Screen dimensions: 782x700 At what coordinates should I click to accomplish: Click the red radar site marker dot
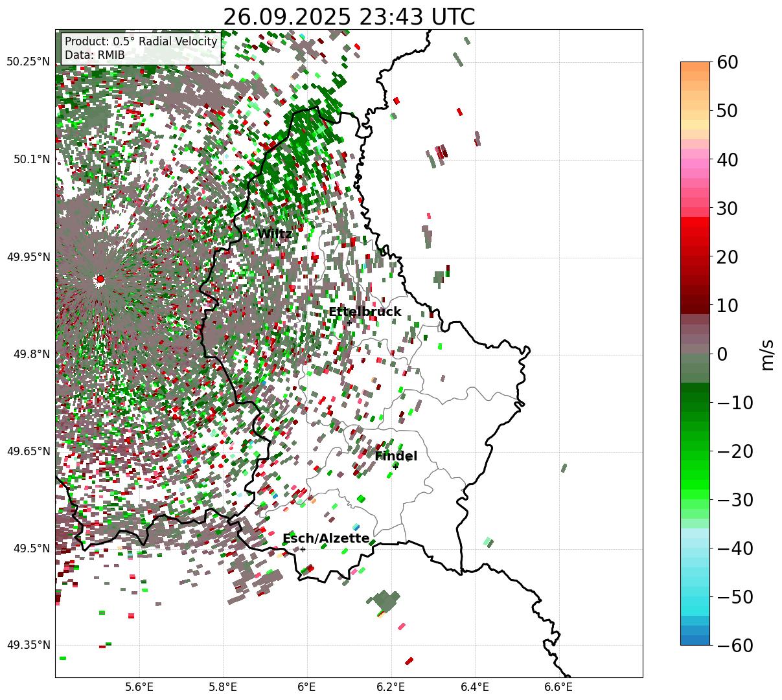tap(100, 279)
